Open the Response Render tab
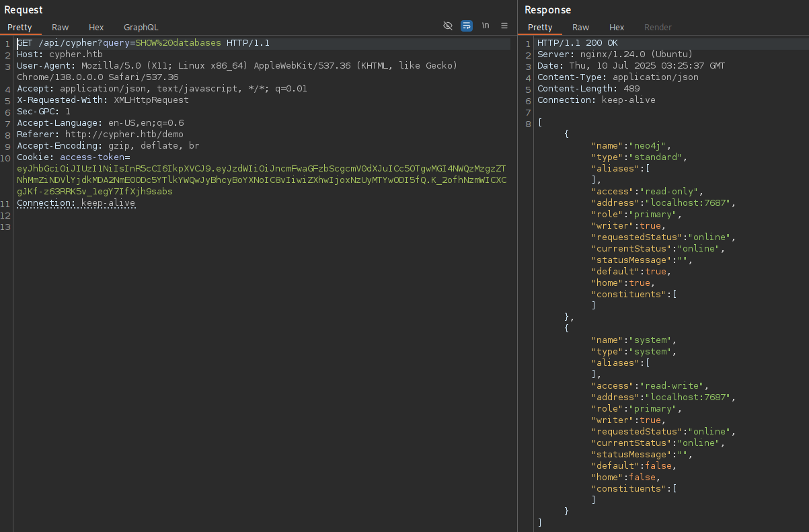This screenshot has width=809, height=532. point(658,28)
